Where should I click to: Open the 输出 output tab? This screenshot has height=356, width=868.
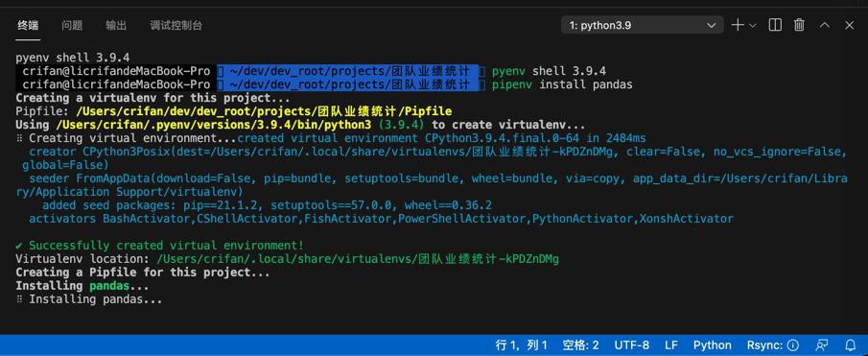tap(116, 26)
